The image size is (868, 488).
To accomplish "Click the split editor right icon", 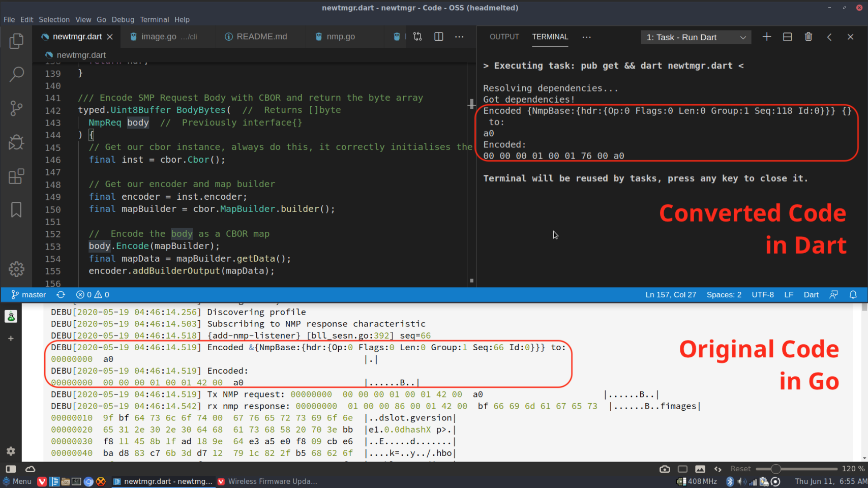I will pos(438,37).
